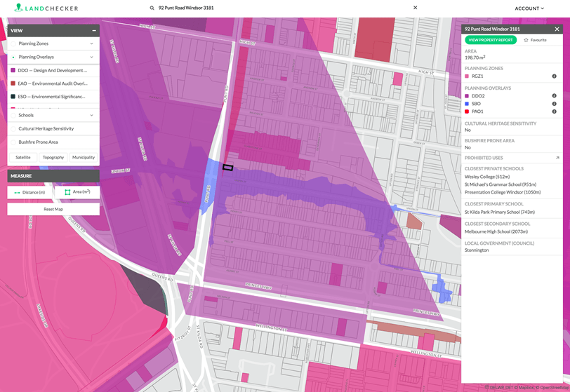Viewport: 570px width, 392px height.
Task: Open the ACCOUNT dropdown menu
Action: click(529, 8)
